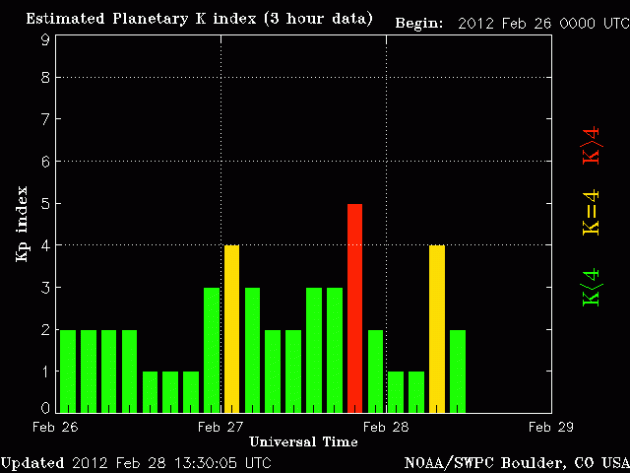The height and width of the screenshot is (473, 630).
Task: Click the Feb 27 x-axis tick label
Action: 221,426
